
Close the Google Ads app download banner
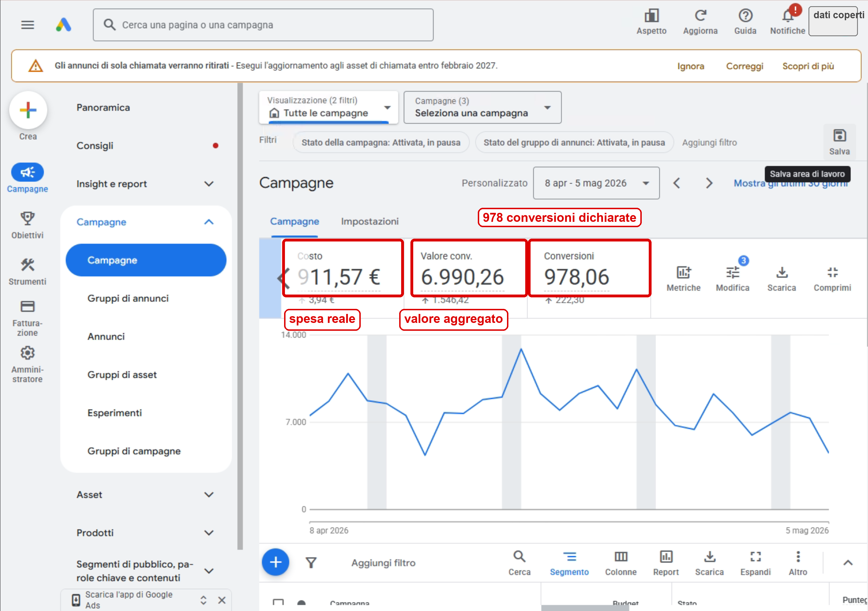[x=222, y=600]
